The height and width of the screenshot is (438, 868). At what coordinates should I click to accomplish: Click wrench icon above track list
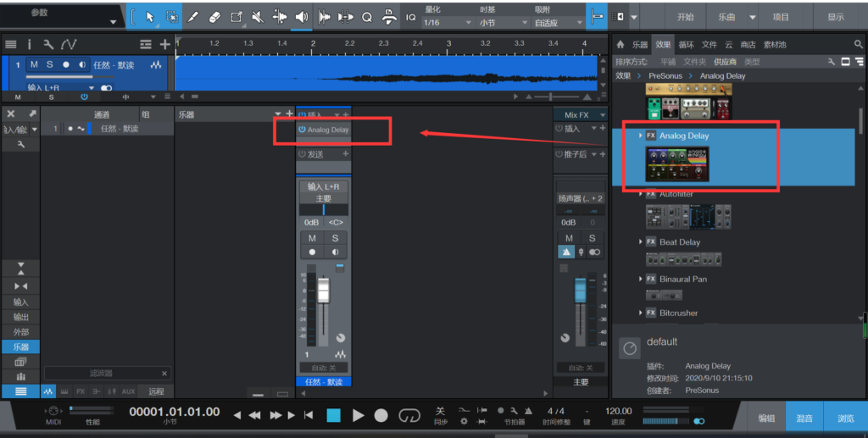tap(48, 44)
